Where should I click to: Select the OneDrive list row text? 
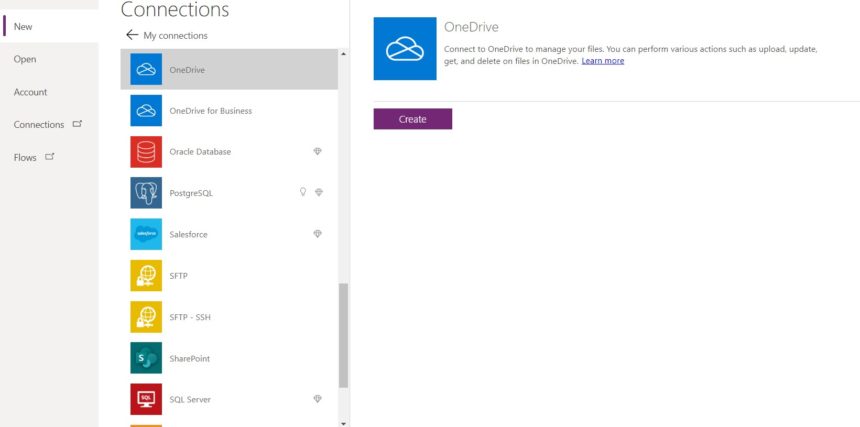tap(187, 70)
